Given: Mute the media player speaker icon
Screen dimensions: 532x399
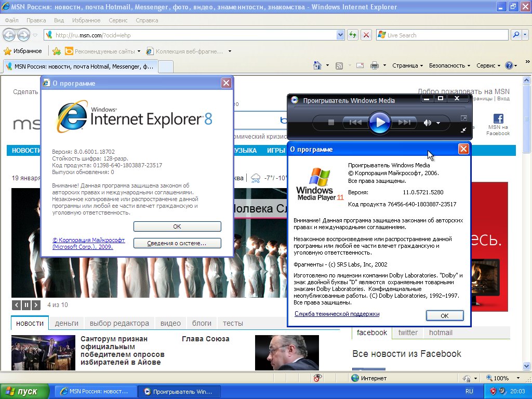Looking at the screenshot, I should tap(428, 123).
